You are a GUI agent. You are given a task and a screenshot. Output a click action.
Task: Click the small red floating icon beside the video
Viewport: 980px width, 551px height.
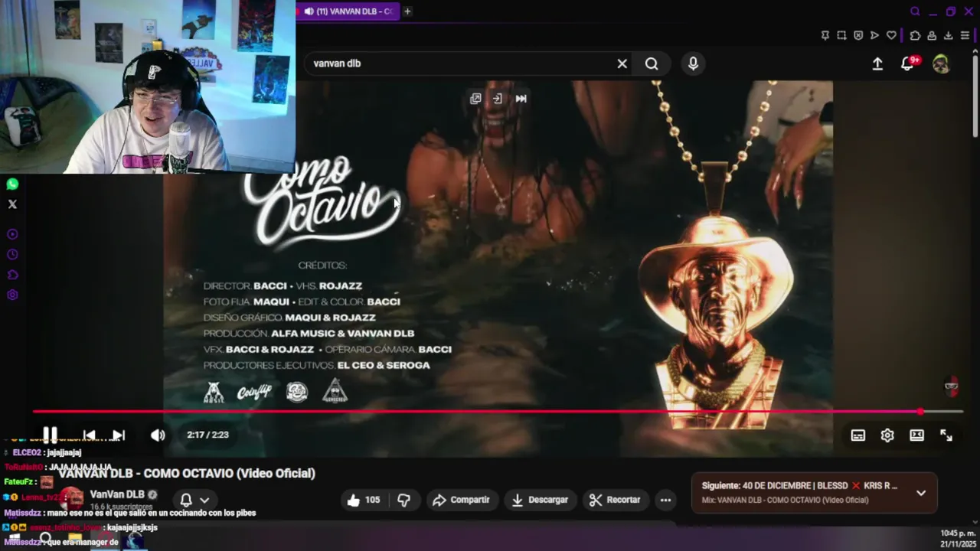tap(952, 386)
